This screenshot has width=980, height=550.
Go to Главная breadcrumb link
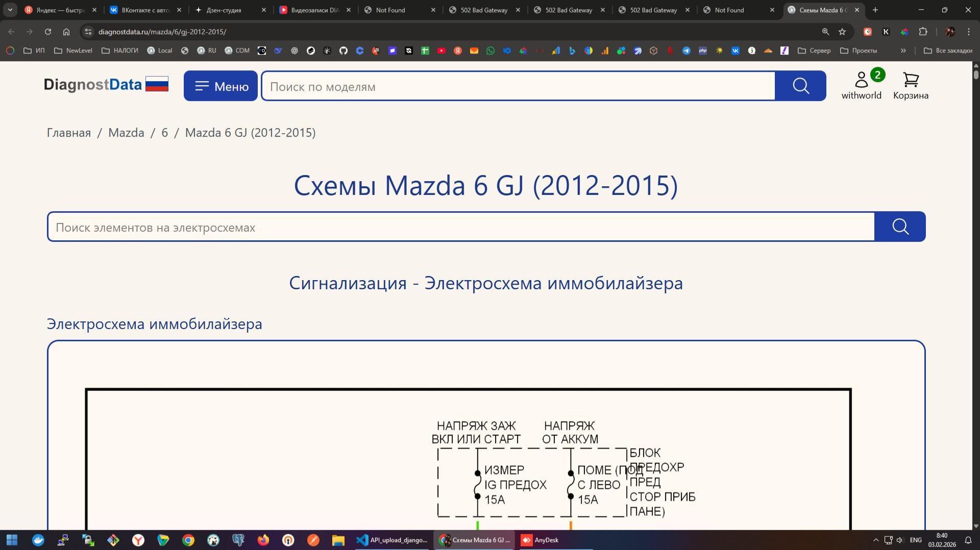point(69,133)
